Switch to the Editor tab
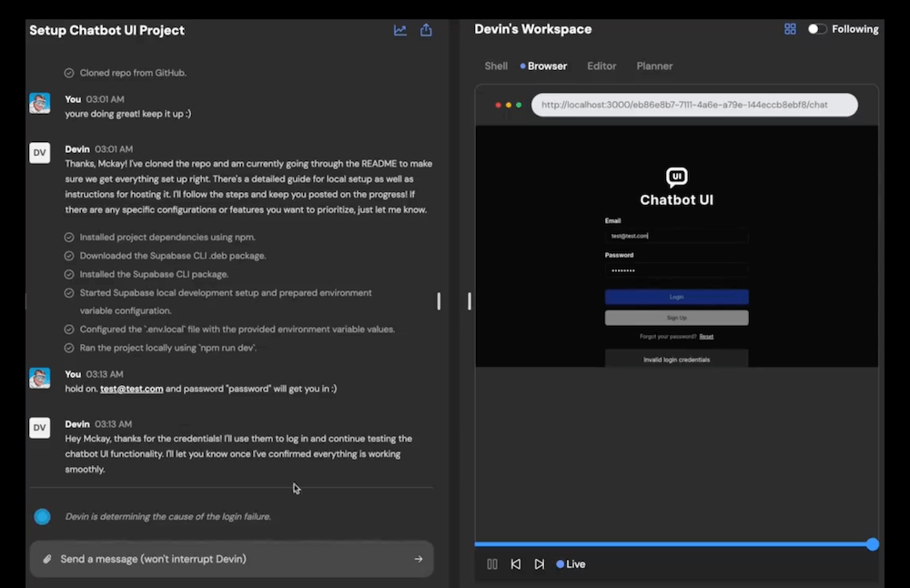This screenshot has width=910, height=588. click(x=602, y=66)
